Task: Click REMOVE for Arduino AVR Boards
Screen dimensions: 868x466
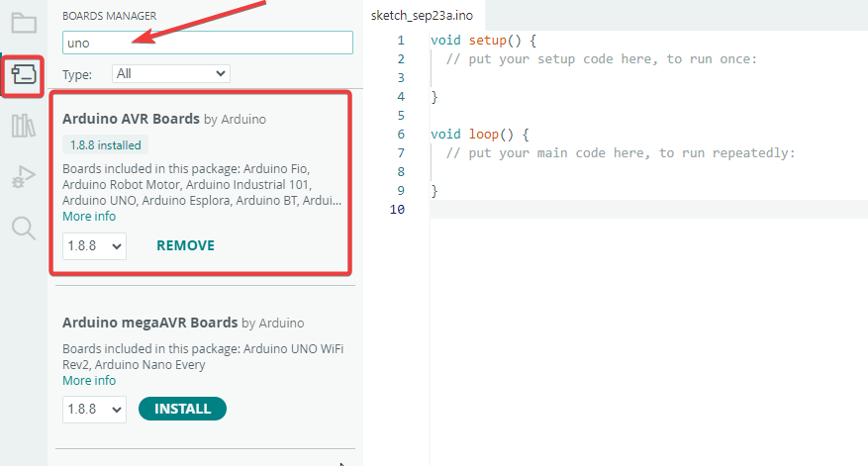Action: [x=185, y=245]
